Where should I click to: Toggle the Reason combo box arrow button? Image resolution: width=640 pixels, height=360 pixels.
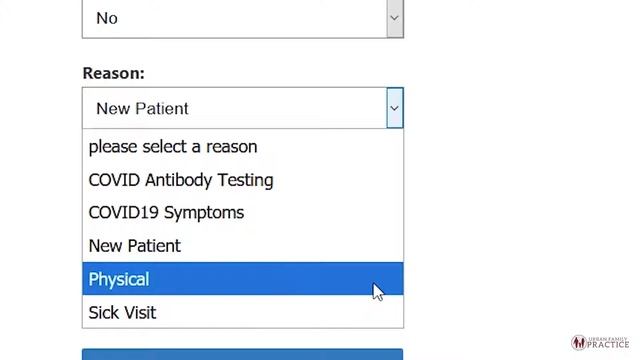pyautogui.click(x=395, y=108)
